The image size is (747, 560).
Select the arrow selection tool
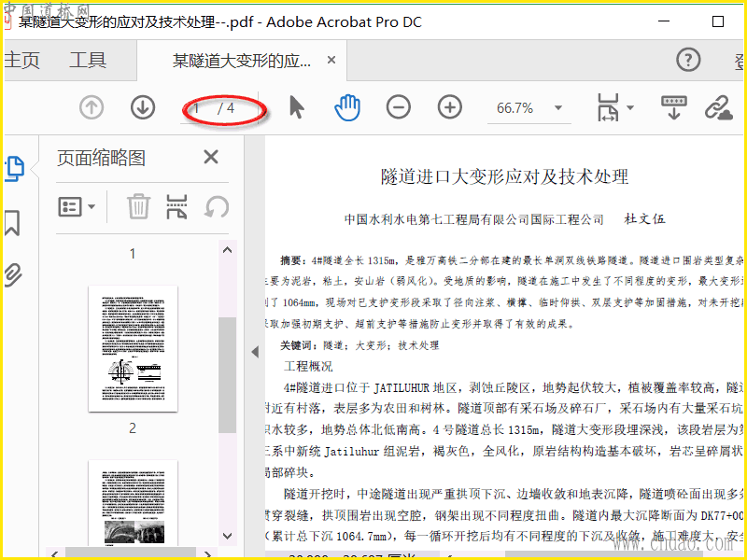(x=296, y=106)
